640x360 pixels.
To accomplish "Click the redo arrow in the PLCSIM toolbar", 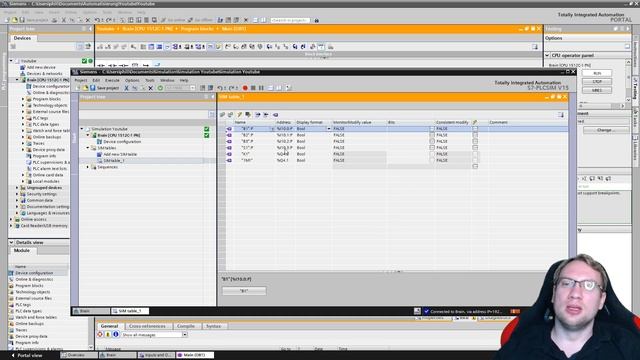I will click(231, 88).
